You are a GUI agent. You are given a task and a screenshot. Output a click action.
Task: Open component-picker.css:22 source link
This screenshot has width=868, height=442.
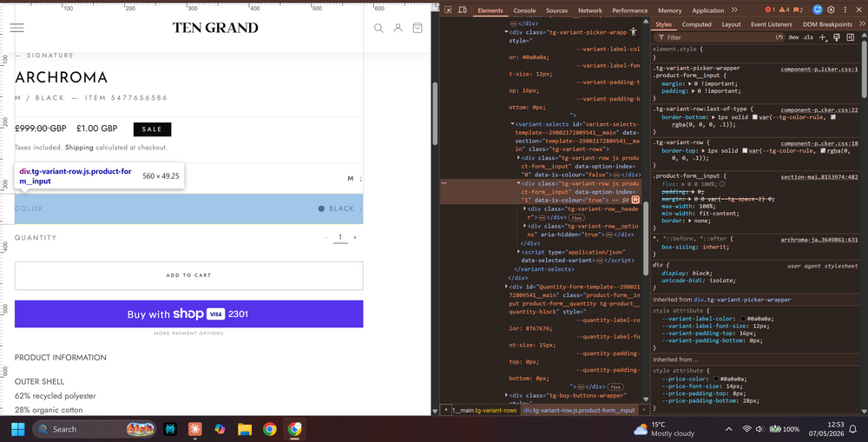(x=819, y=109)
